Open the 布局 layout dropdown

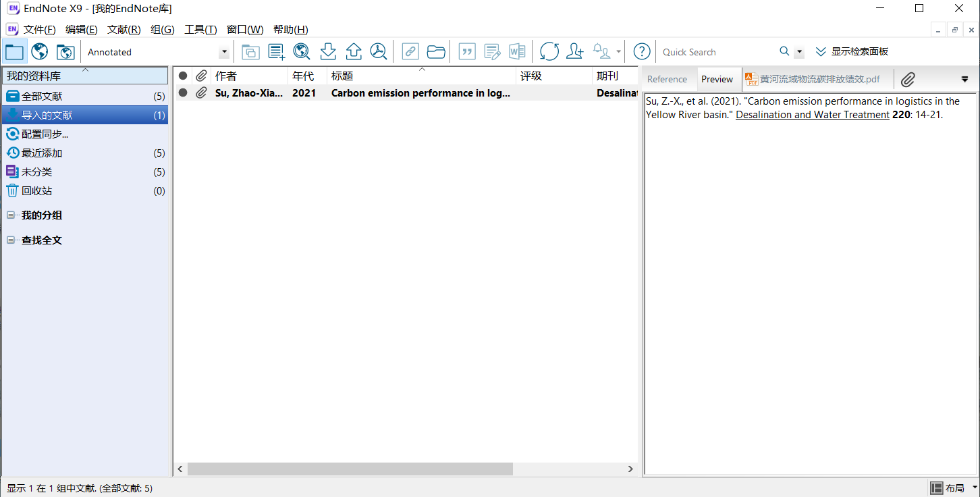[x=953, y=488]
